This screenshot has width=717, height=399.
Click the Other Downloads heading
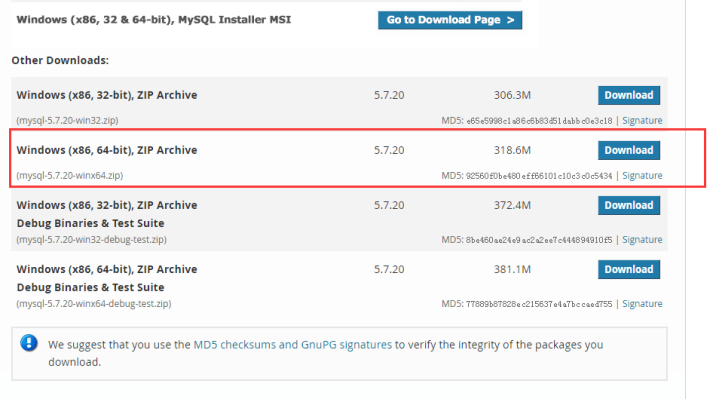tap(60, 60)
